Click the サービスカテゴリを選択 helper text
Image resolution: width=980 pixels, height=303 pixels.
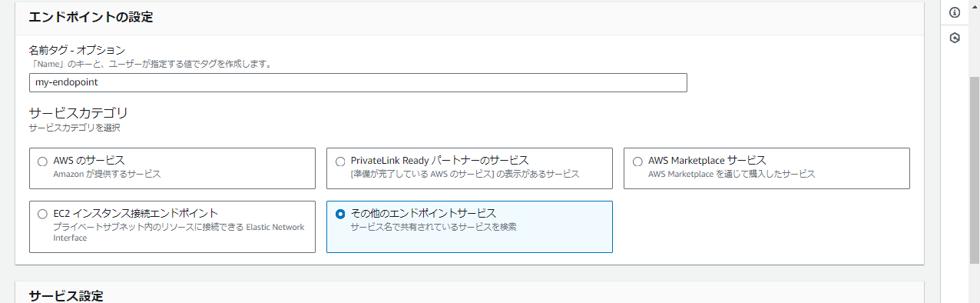tap(74, 128)
